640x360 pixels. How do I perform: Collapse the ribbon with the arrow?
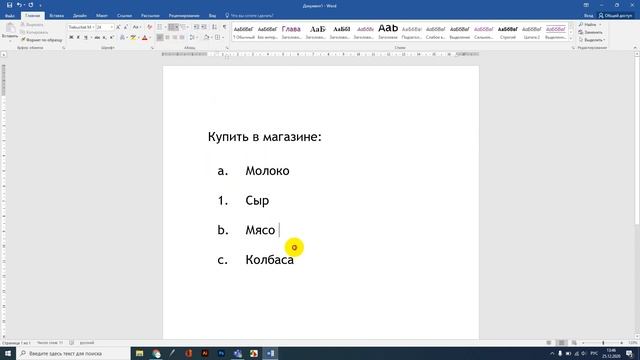635,48
